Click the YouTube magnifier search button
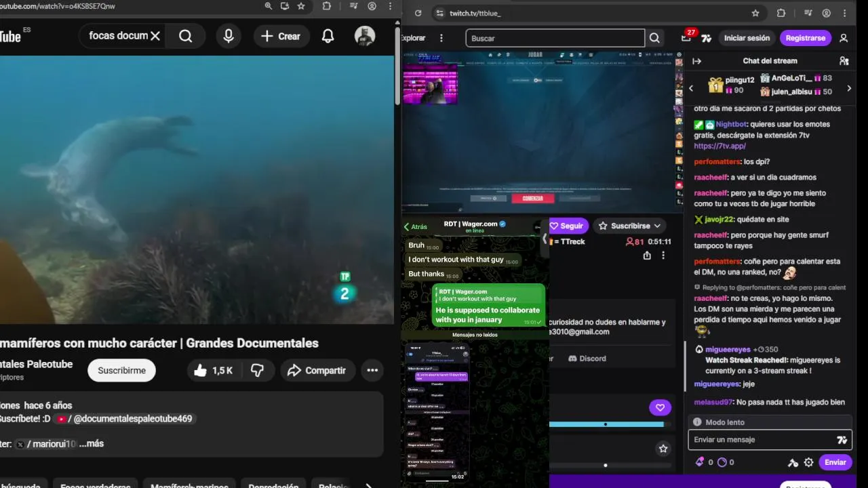Viewport: 868px width, 488px height. pos(185,36)
